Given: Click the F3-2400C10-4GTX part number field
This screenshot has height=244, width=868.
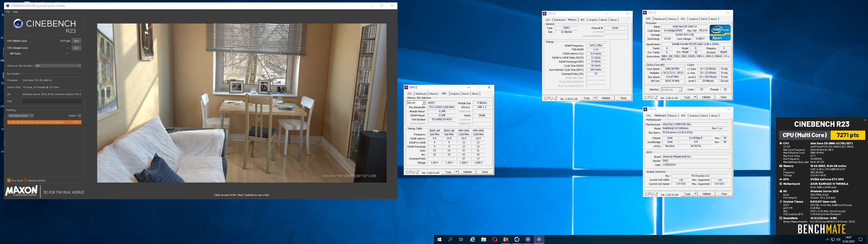Looking at the screenshot, I should (x=442, y=119).
